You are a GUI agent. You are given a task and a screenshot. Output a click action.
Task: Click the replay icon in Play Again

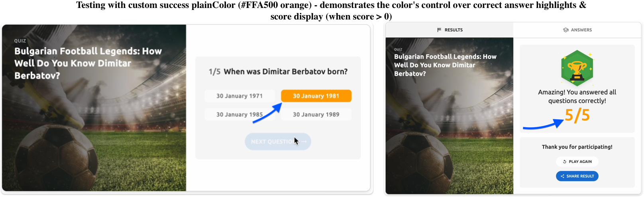tap(564, 162)
